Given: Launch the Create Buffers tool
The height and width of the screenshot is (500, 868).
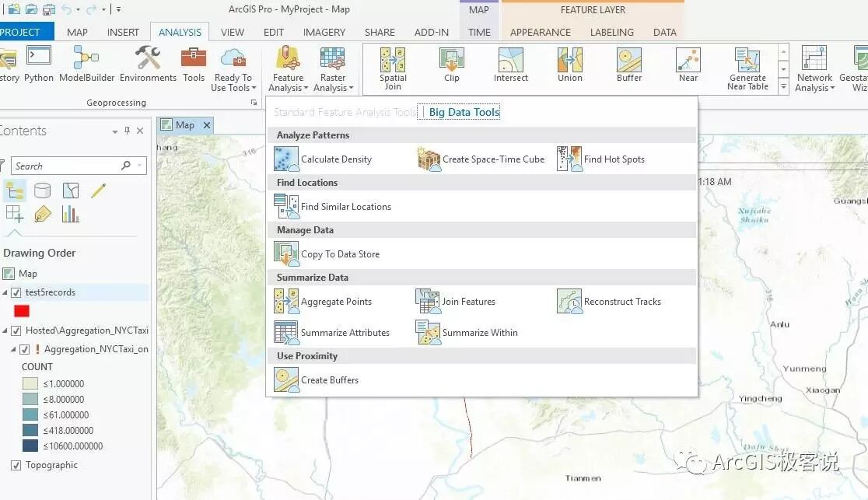Looking at the screenshot, I should tap(317, 380).
